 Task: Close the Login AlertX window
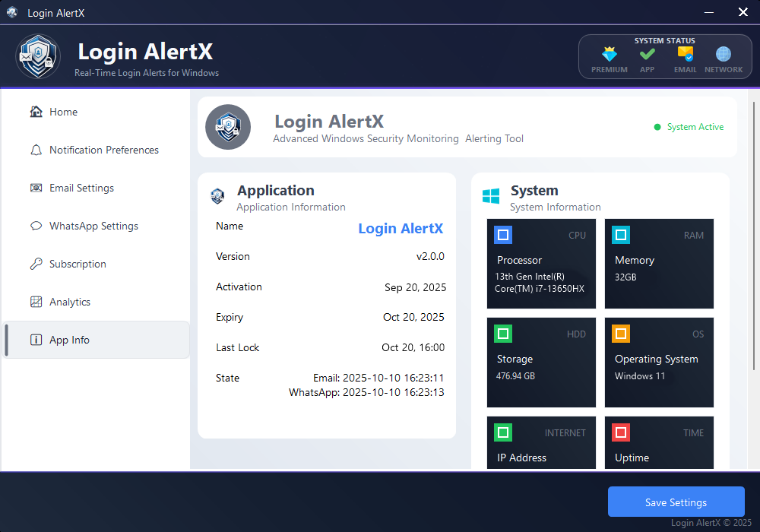[x=743, y=13]
